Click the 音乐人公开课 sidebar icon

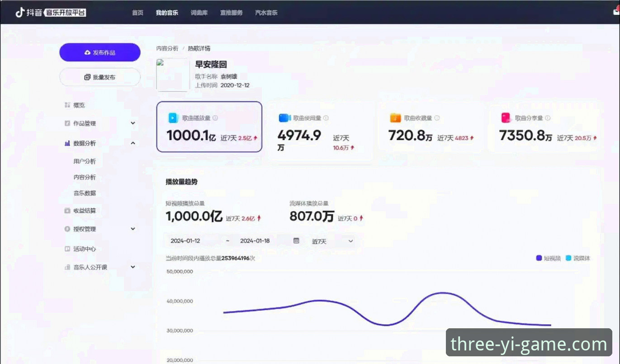67,267
